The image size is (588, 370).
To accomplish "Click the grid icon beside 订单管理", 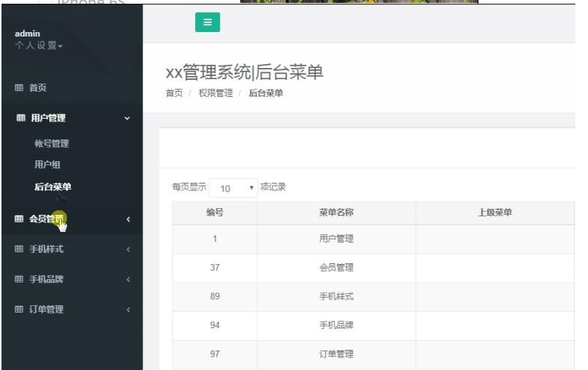I will [x=19, y=310].
